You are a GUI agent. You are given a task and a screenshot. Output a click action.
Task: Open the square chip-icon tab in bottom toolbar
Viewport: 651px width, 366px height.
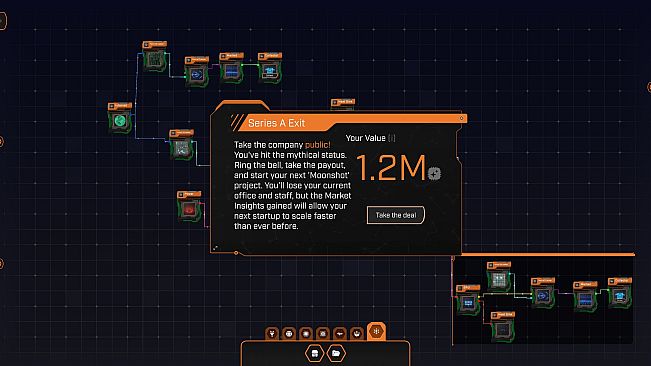pyautogui.click(x=306, y=333)
